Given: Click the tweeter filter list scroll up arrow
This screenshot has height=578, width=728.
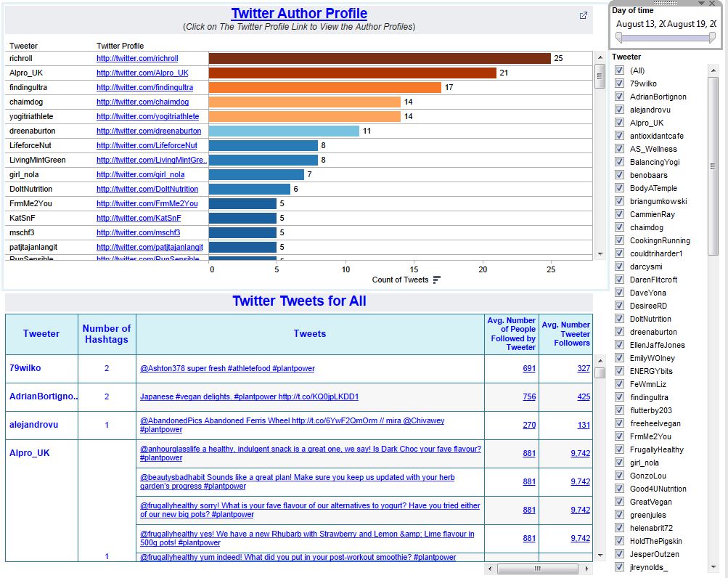Looking at the screenshot, I should tap(713, 70).
